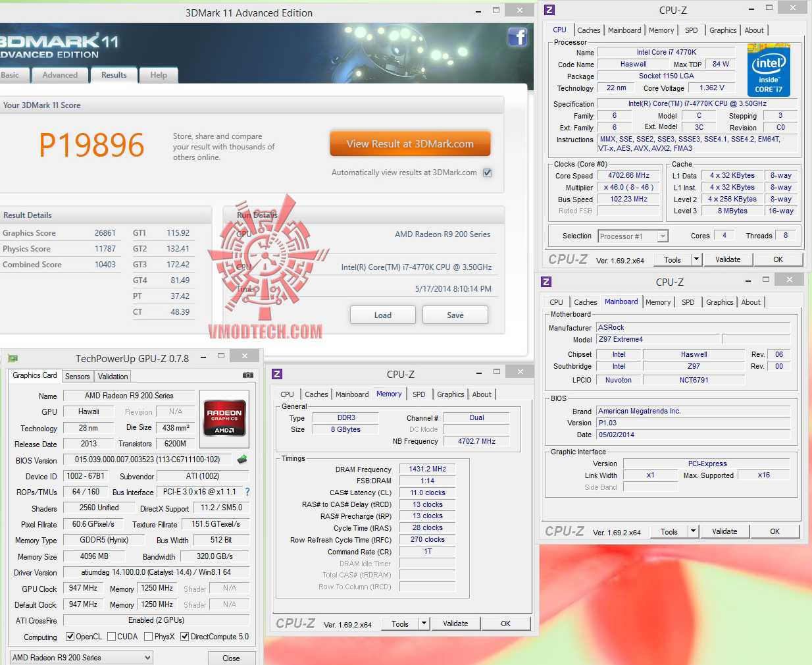Minimize the 3DMark 11 window
The height and width of the screenshot is (665, 812).
coord(478,11)
